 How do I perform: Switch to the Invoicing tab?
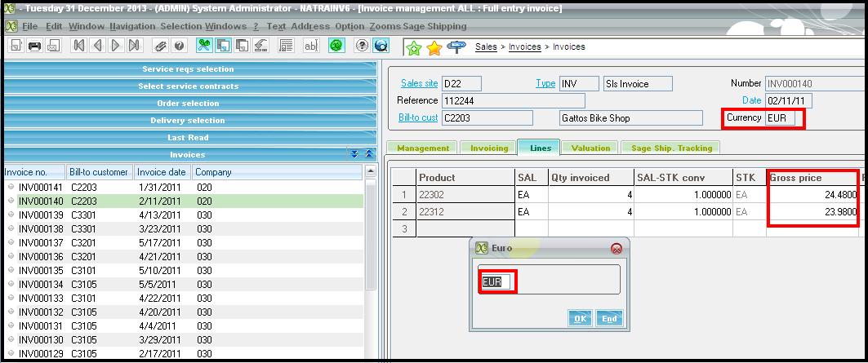489,148
